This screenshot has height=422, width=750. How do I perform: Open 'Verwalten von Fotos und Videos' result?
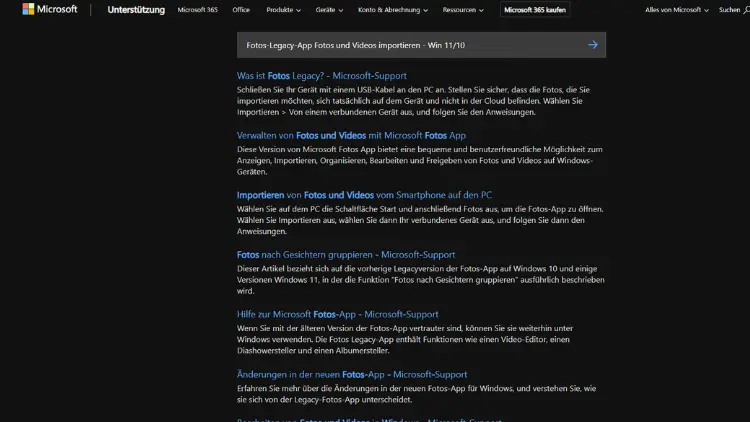click(351, 135)
